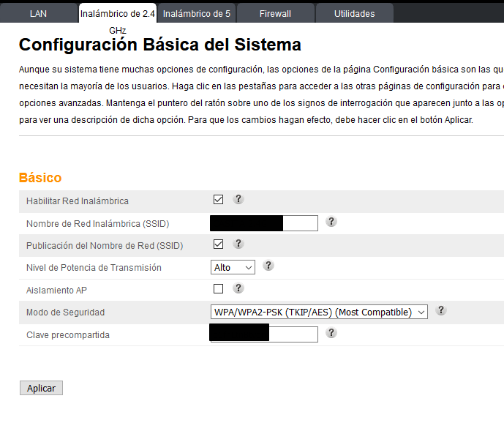The image size is (504, 423).
Task: Click help icon for Habilitar Red Inalámbrica
Action: pyautogui.click(x=238, y=199)
